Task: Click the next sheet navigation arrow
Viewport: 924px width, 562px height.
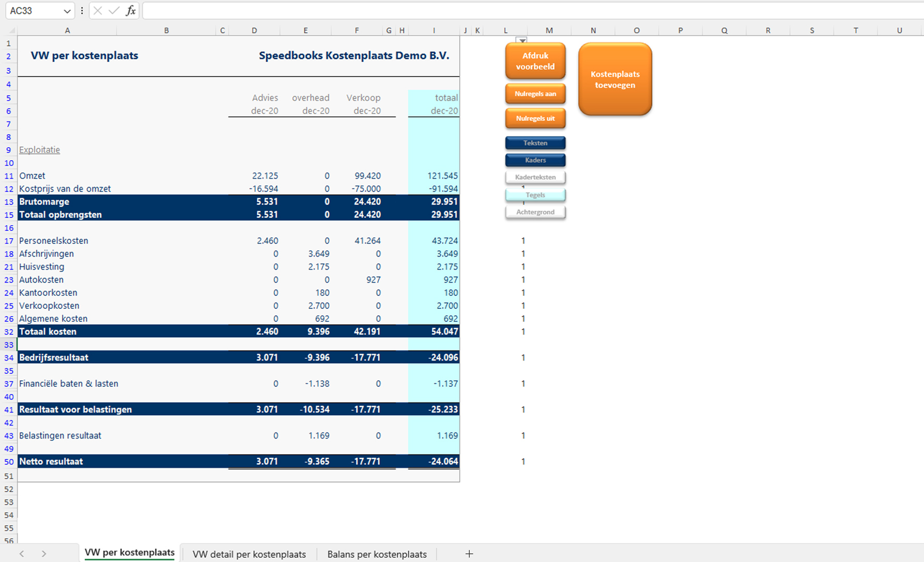Action: click(x=44, y=553)
